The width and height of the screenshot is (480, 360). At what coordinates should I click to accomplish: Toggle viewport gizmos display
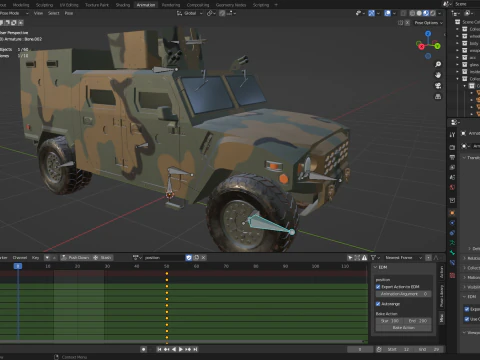coord(372,13)
